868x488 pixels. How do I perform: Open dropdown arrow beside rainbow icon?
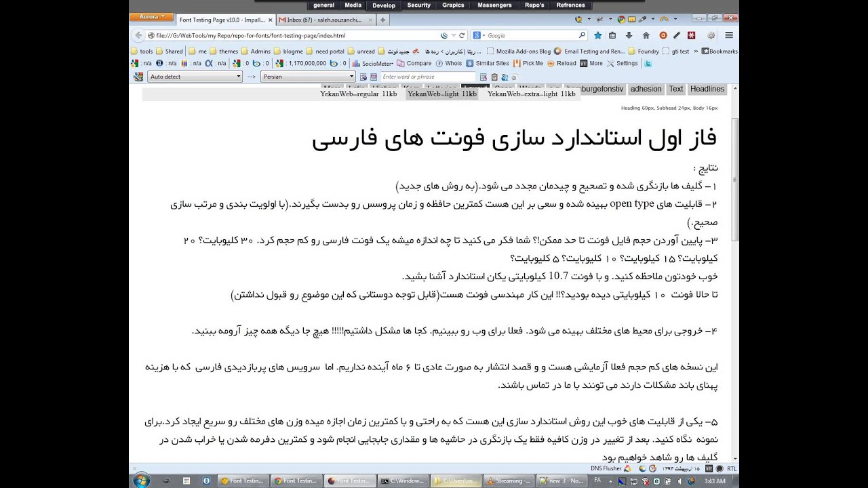pyautogui.click(x=675, y=20)
